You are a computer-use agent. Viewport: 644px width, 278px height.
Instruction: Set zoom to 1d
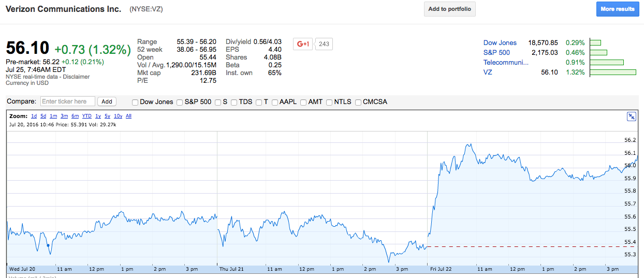tap(34, 116)
